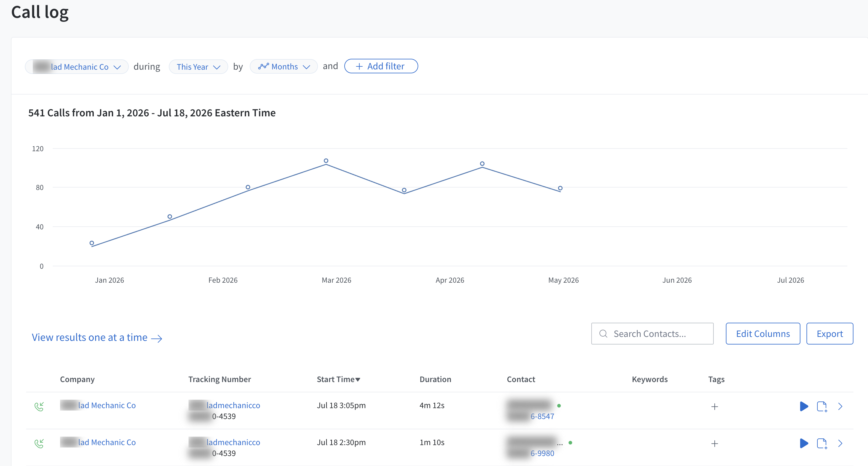Export the call log
This screenshot has height=466, width=868.
pos(830,334)
